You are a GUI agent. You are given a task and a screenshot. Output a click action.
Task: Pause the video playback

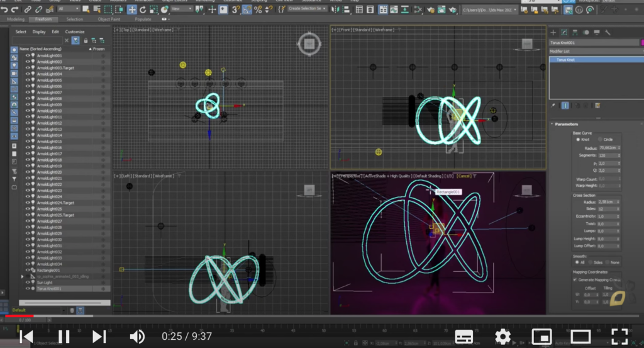[64, 337]
